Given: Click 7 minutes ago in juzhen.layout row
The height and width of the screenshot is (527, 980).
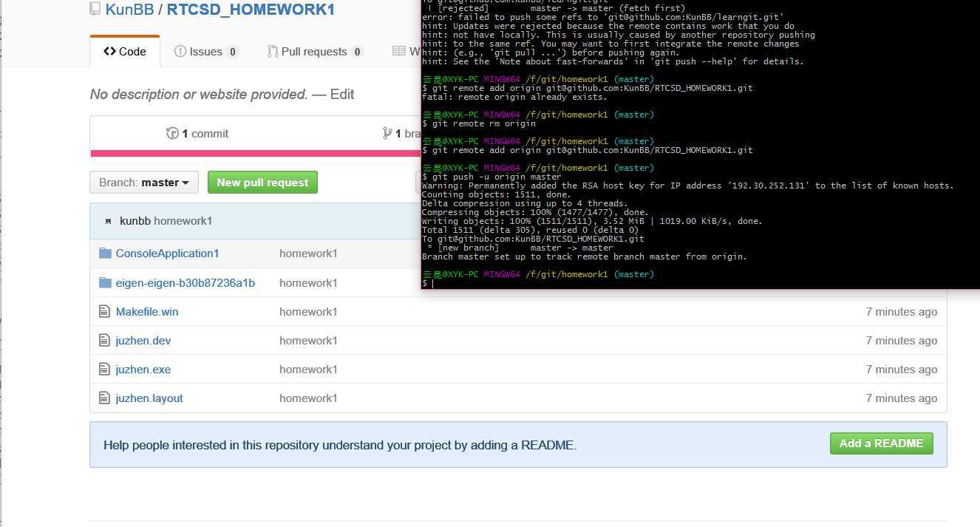Looking at the screenshot, I should coord(902,398).
